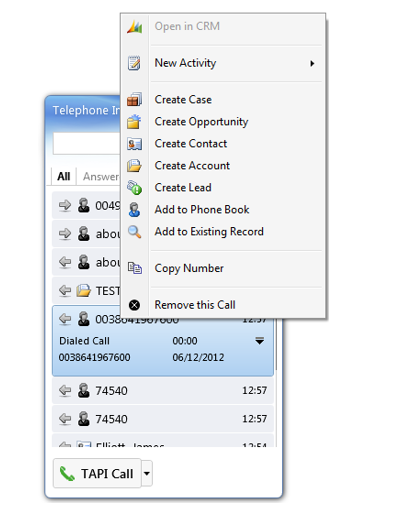Screen dimensions: 394x513
Task: Click the magnifier Add to Existing Record icon
Action: pos(134,232)
